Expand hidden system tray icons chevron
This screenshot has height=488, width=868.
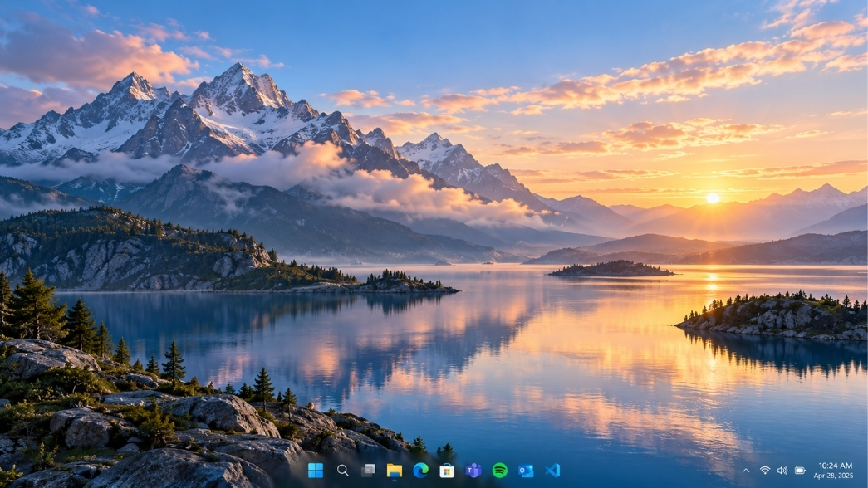pyautogui.click(x=746, y=471)
